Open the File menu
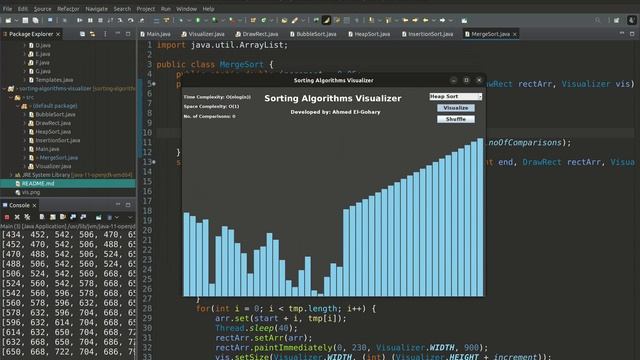Viewport: 640px width, 360px height. (x=7, y=9)
